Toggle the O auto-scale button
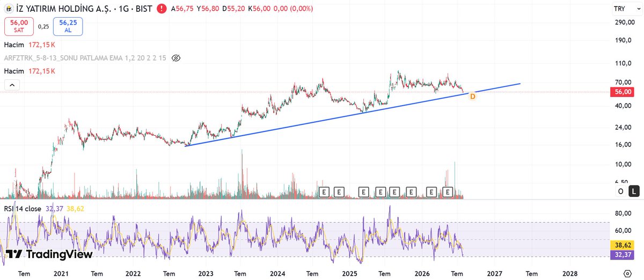644x280 pixels. 620,190
